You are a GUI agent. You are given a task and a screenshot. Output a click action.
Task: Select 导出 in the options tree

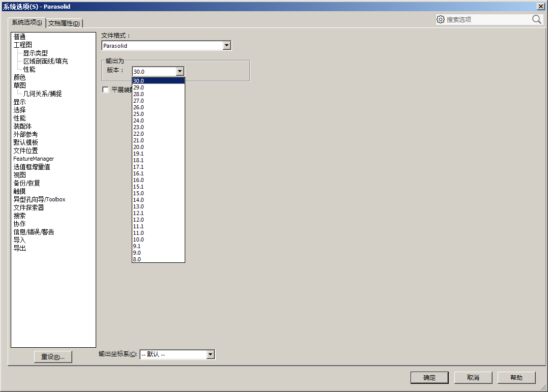tap(19, 248)
